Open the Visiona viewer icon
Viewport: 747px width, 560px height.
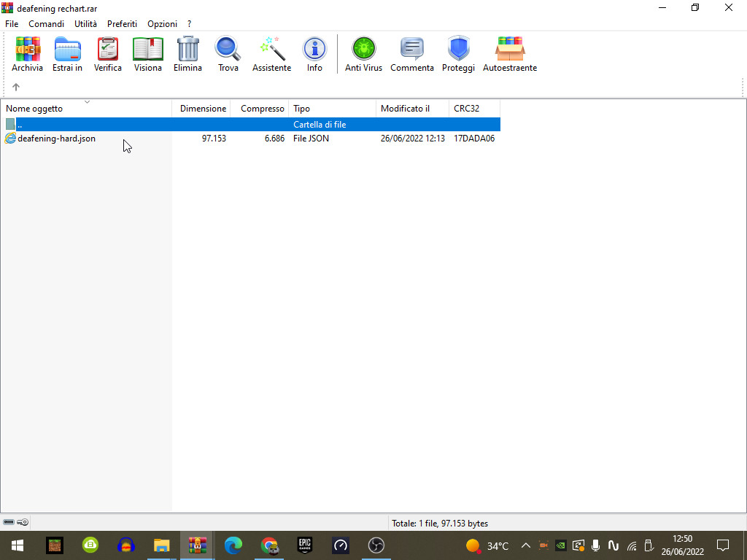(x=147, y=54)
